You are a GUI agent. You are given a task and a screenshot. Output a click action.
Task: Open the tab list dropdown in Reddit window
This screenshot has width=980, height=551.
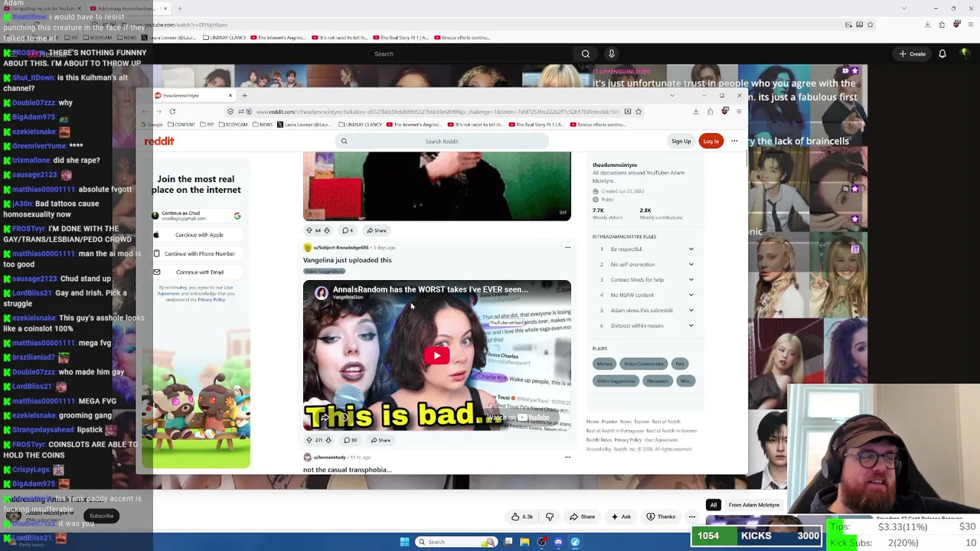[x=672, y=96]
